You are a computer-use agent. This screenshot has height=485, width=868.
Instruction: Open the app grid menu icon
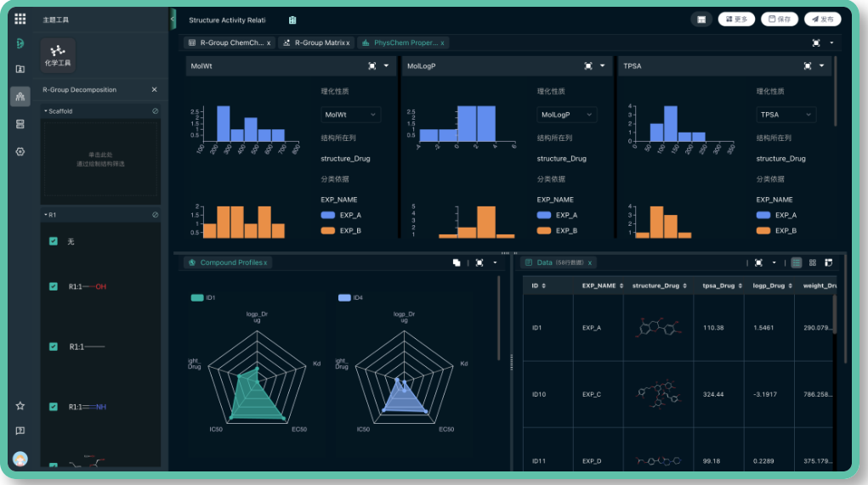(x=20, y=19)
